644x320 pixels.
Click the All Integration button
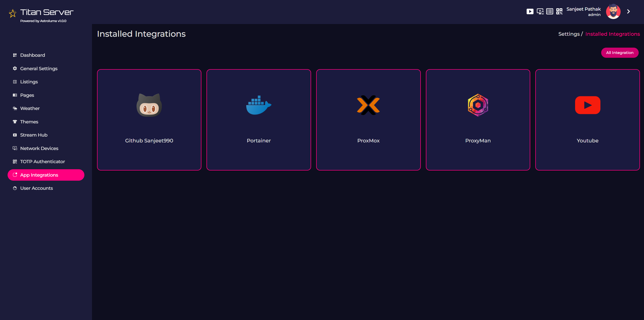tap(620, 52)
